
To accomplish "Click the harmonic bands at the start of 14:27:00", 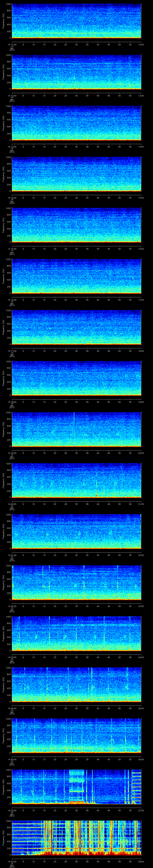I will [27, 832].
